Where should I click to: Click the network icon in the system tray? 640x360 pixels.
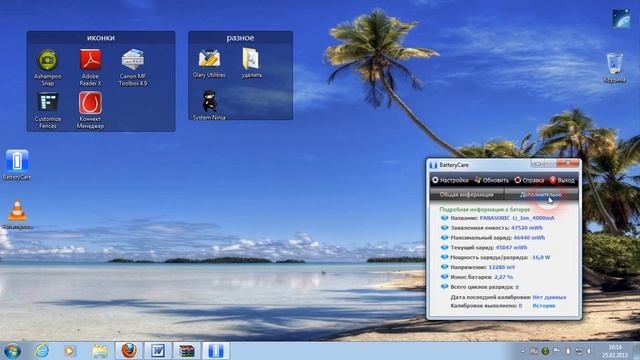click(x=579, y=351)
